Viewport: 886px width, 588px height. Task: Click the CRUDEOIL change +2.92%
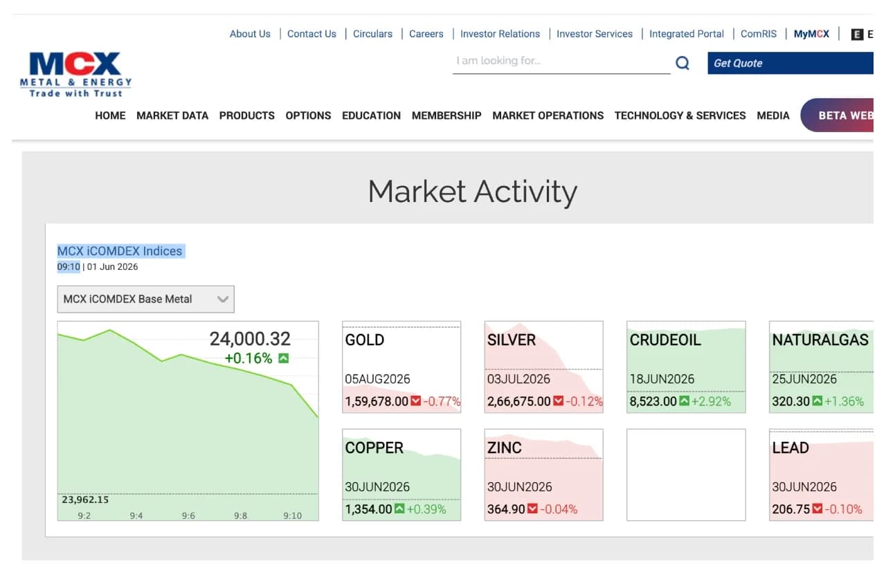(711, 401)
